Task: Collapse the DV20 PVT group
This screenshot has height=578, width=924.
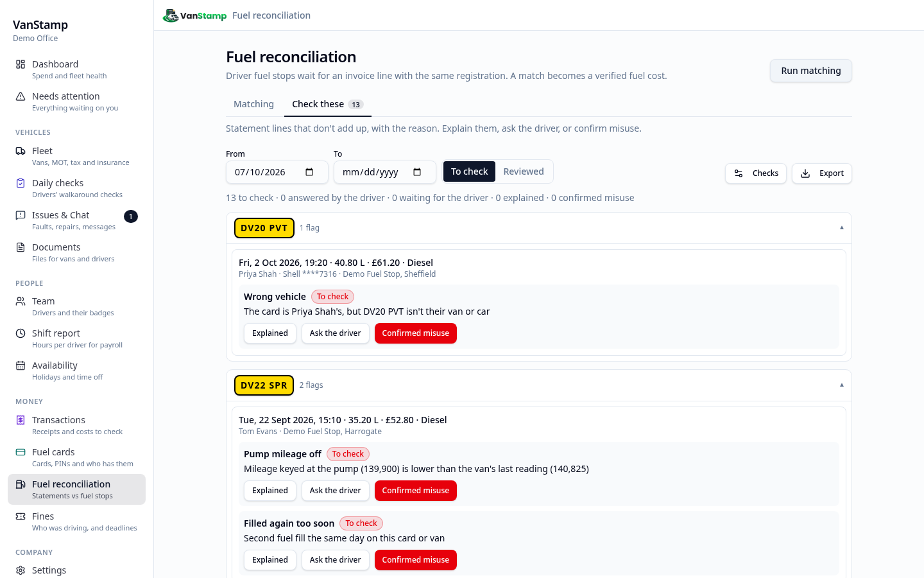Action: [841, 228]
